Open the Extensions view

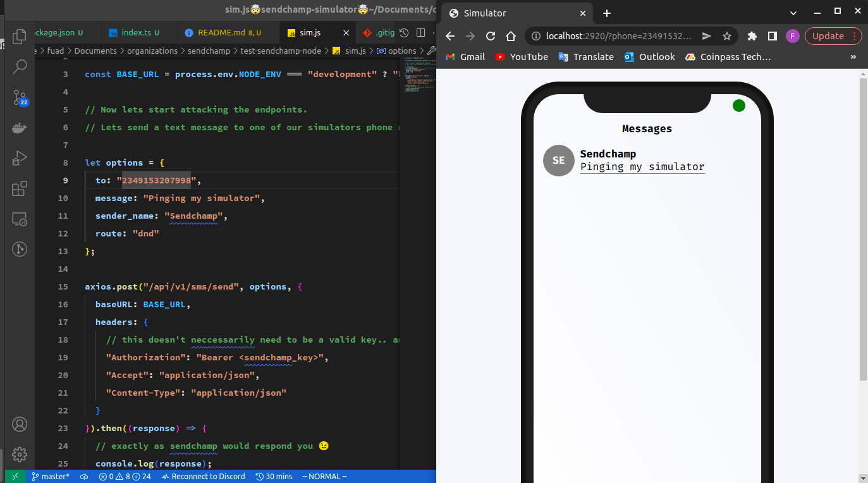click(20, 188)
